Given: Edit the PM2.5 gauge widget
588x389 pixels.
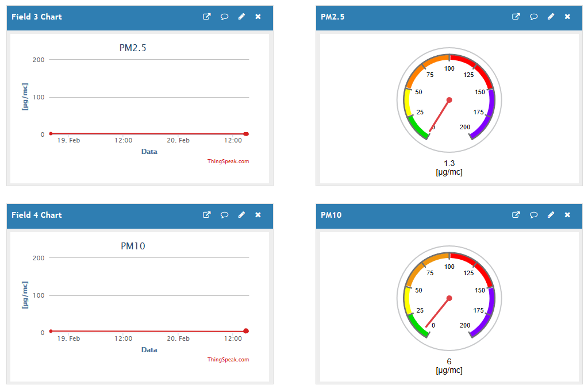Looking at the screenshot, I should (551, 17).
